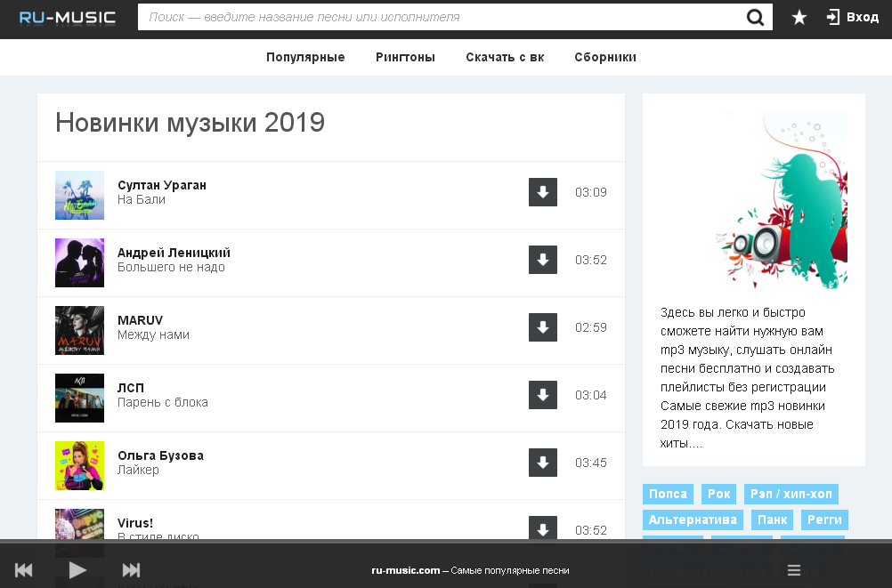
Task: Download Ольга Бузова track Лайкер
Action: tap(543, 463)
